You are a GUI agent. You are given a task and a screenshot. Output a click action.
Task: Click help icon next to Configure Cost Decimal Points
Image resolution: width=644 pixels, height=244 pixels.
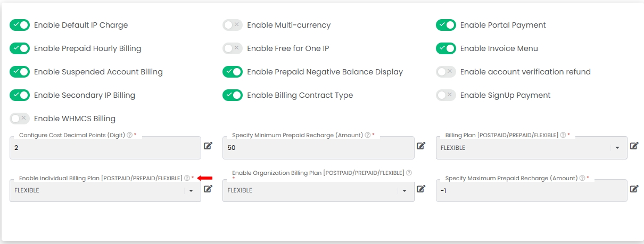(130, 136)
